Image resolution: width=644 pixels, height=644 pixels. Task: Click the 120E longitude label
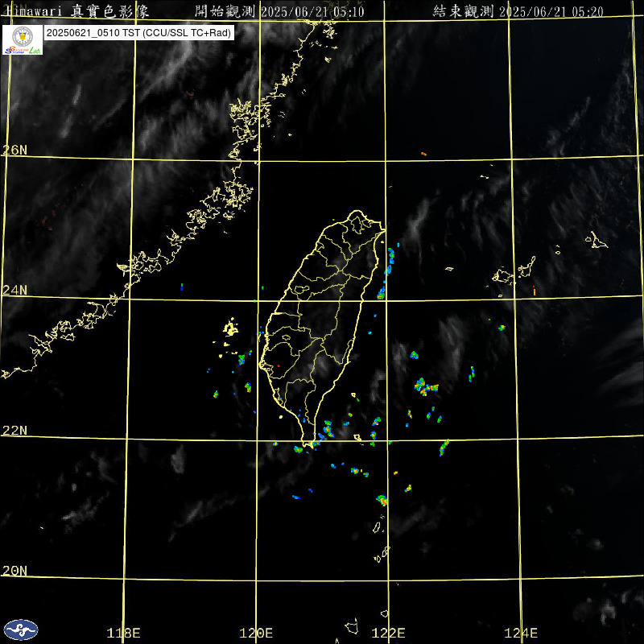pos(256,633)
